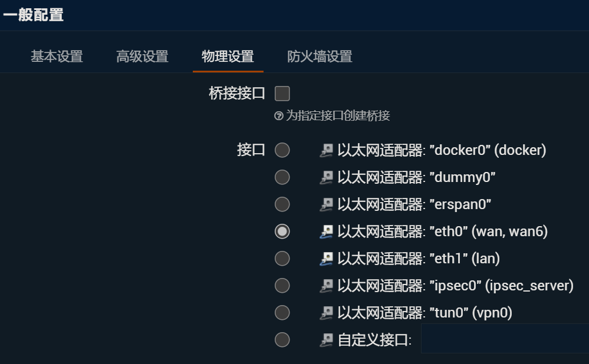Click the docker0 Ethernet adapter icon

pyautogui.click(x=327, y=151)
